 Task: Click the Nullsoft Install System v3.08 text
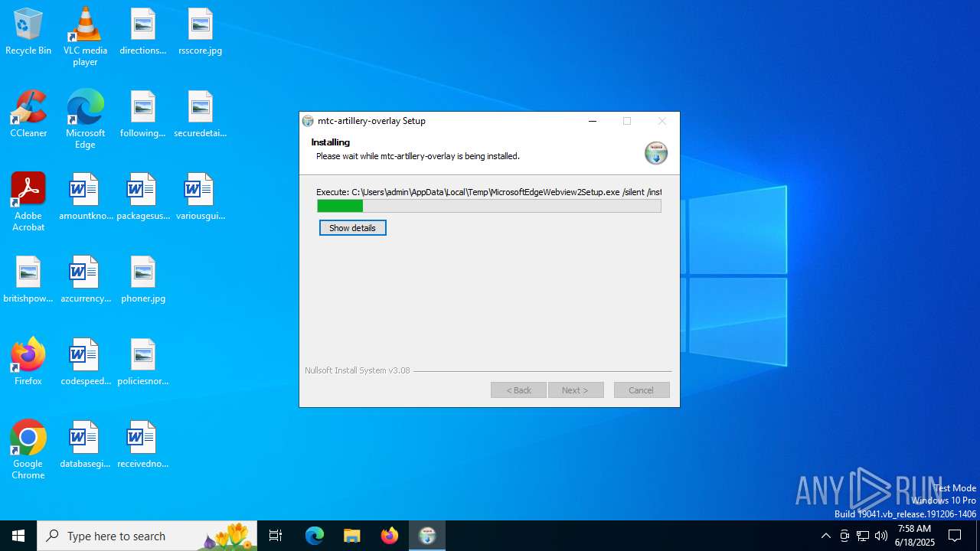pos(358,370)
